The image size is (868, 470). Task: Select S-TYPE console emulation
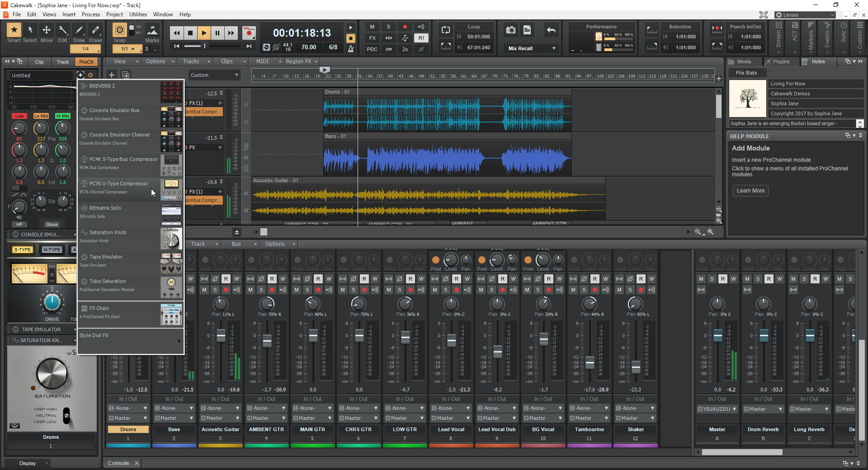(22, 249)
